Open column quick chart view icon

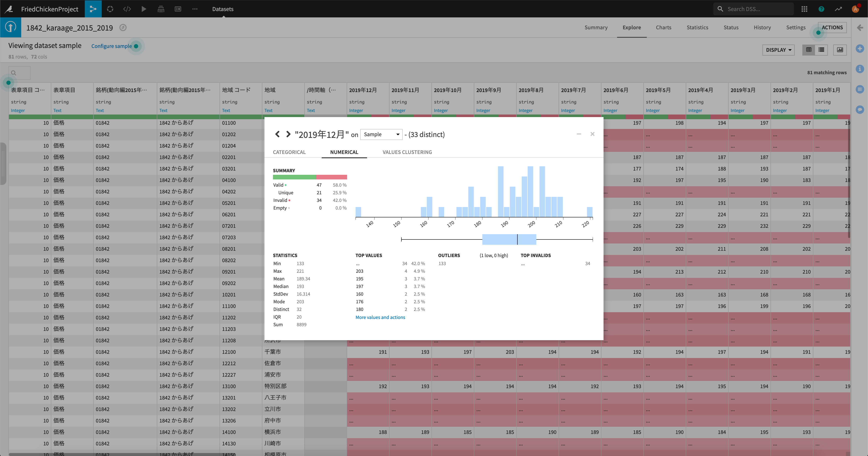coord(840,50)
